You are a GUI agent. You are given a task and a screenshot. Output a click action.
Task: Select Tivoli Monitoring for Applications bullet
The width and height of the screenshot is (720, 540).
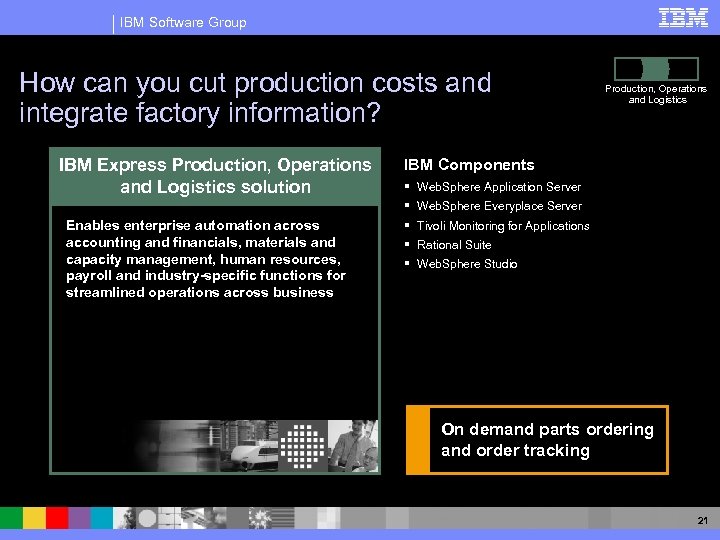click(503, 225)
